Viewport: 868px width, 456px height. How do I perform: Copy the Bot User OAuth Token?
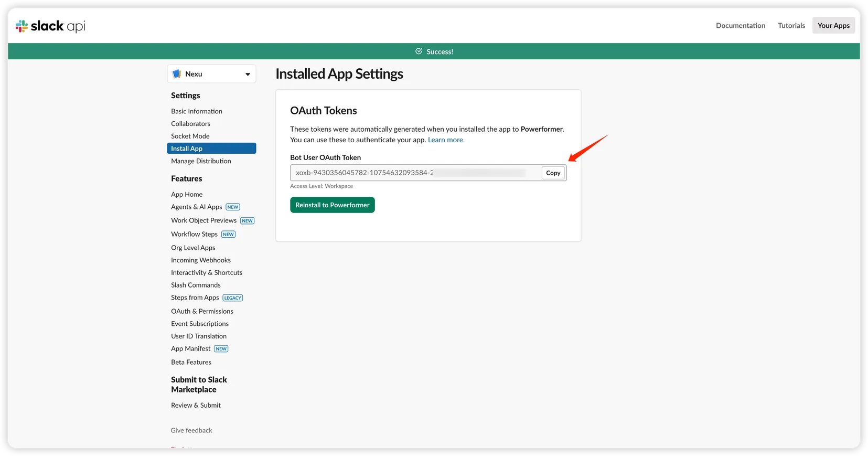tap(553, 173)
